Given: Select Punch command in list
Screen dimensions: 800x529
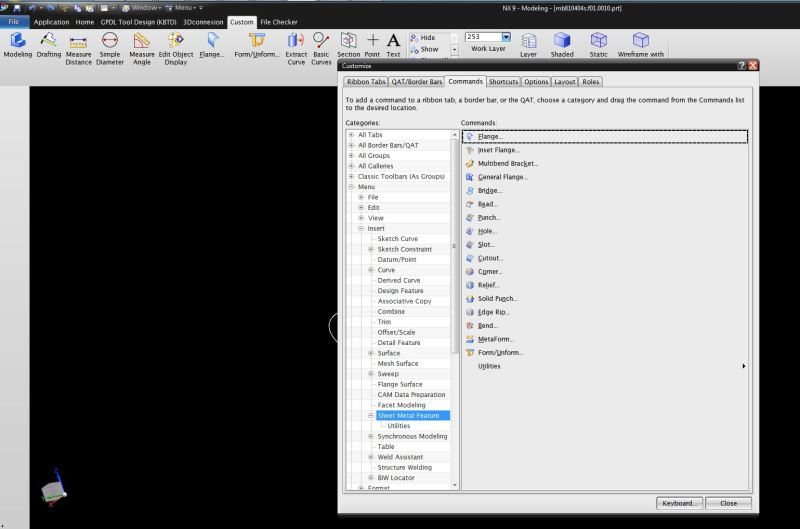Looking at the screenshot, I should click(x=483, y=217).
